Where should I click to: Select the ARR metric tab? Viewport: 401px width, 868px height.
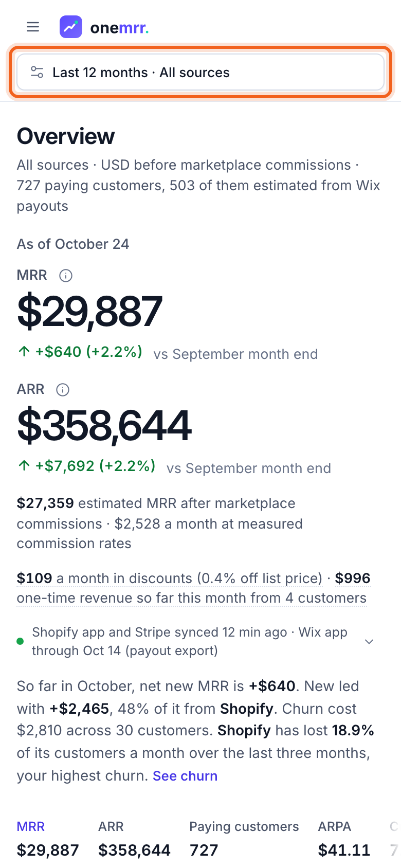(x=134, y=839)
